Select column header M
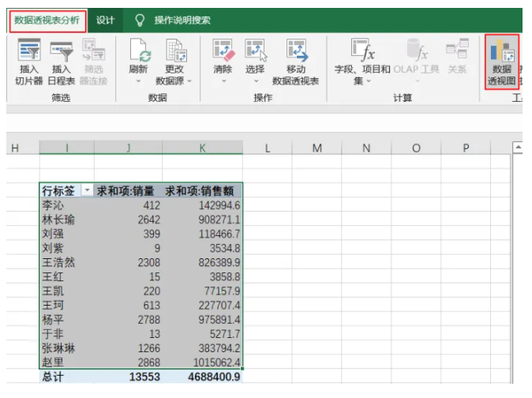 (x=317, y=148)
